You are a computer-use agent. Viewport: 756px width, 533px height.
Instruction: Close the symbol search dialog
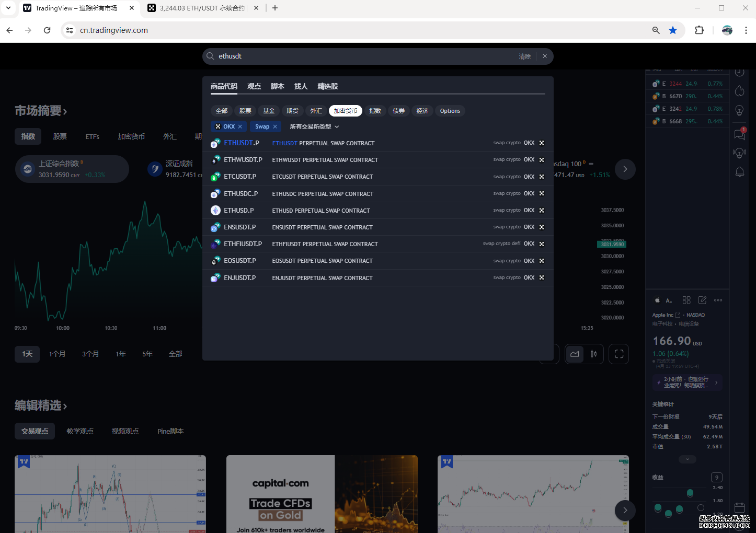pyautogui.click(x=545, y=56)
